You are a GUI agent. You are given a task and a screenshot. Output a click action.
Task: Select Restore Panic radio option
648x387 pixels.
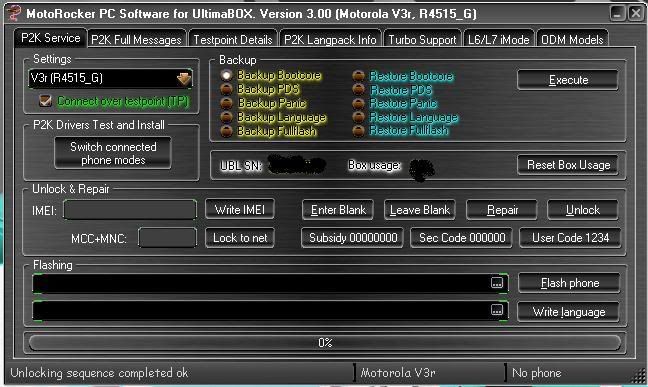click(x=358, y=103)
